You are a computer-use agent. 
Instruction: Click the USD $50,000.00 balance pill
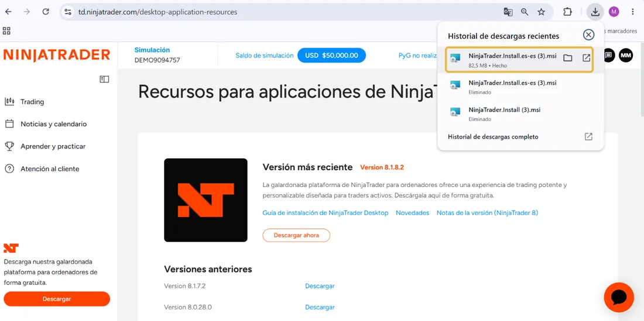point(331,56)
